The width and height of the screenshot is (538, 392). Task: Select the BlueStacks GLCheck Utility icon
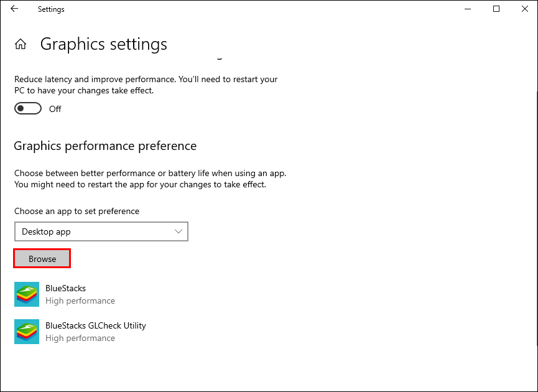pos(27,332)
